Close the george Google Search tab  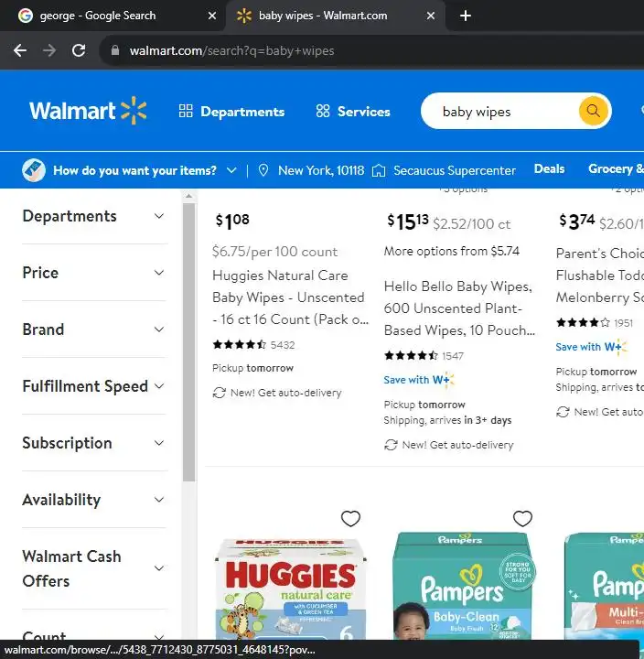[x=212, y=16]
